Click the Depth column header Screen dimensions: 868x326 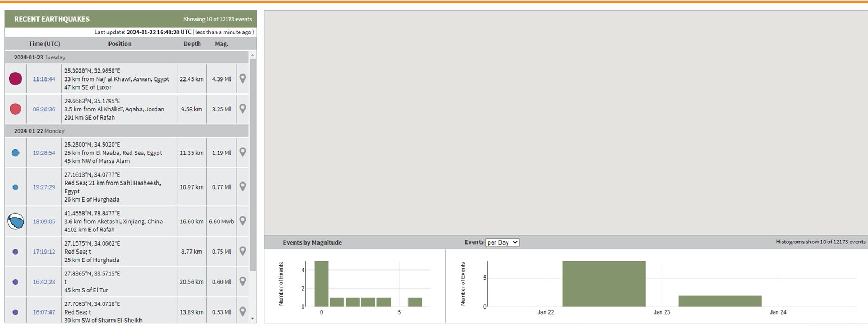[x=192, y=44]
